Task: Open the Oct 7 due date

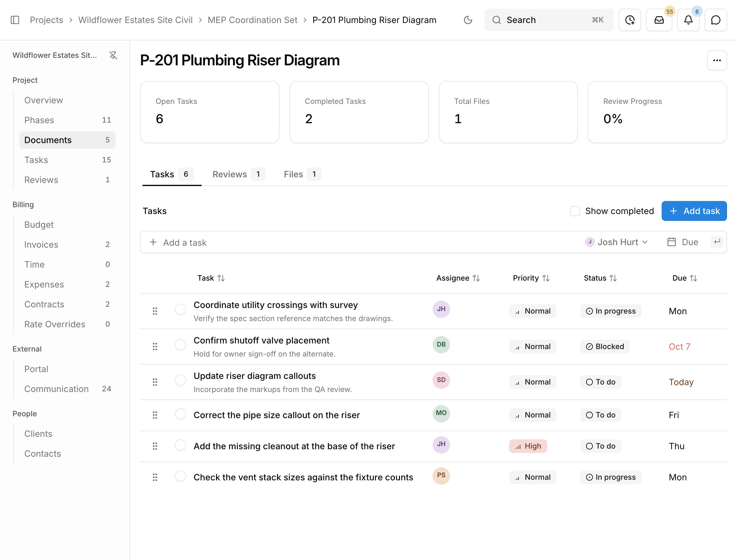Action: click(679, 347)
